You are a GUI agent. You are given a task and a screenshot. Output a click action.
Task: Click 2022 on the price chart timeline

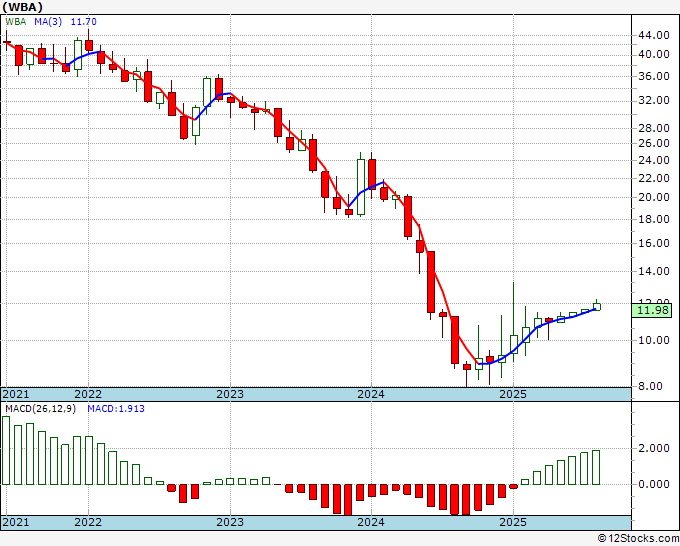pos(88,394)
